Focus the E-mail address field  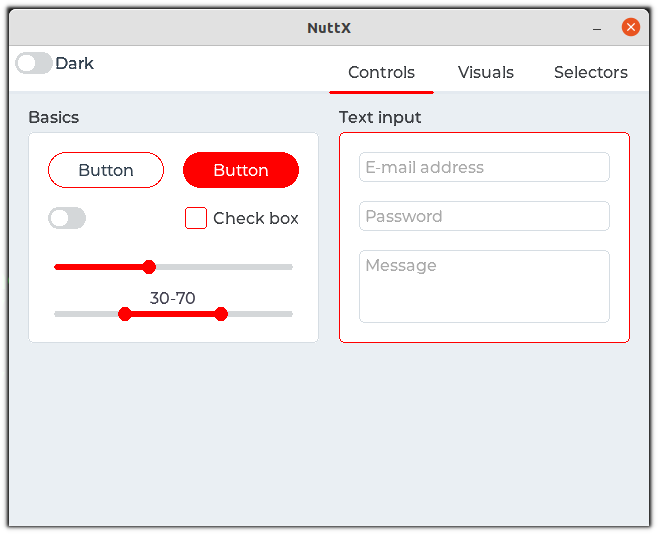(x=484, y=167)
